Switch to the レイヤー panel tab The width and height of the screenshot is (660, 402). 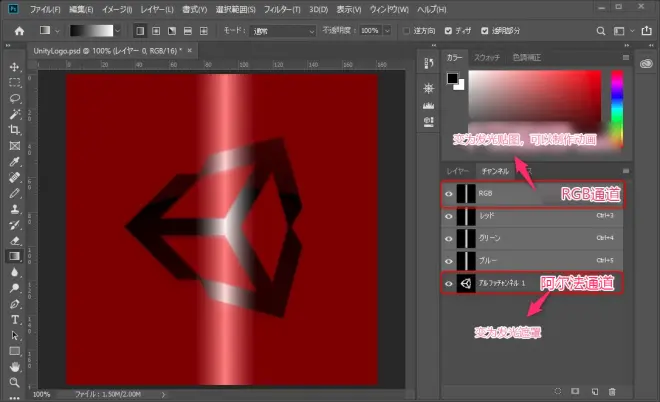pyautogui.click(x=458, y=171)
